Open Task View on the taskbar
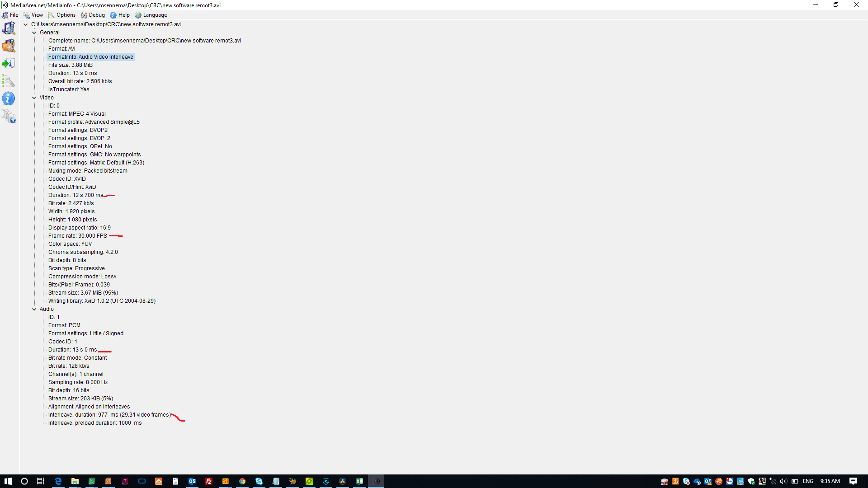The width and height of the screenshot is (868, 488). (41, 481)
